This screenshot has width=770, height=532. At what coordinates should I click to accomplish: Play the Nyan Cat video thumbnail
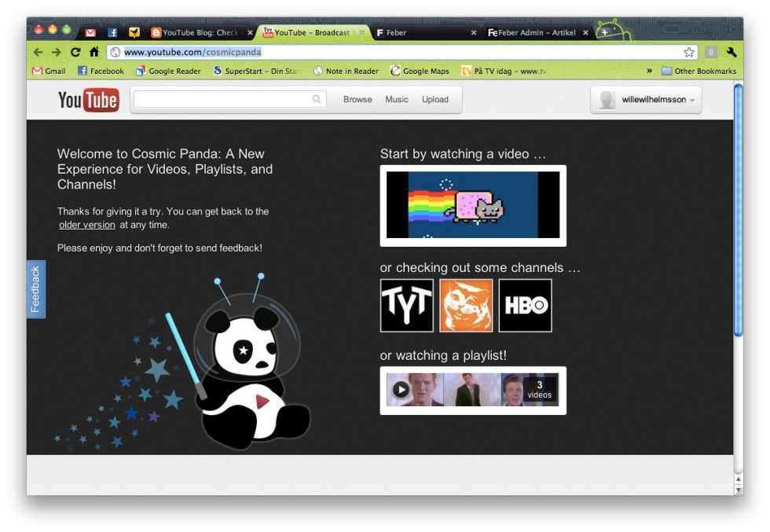point(473,205)
